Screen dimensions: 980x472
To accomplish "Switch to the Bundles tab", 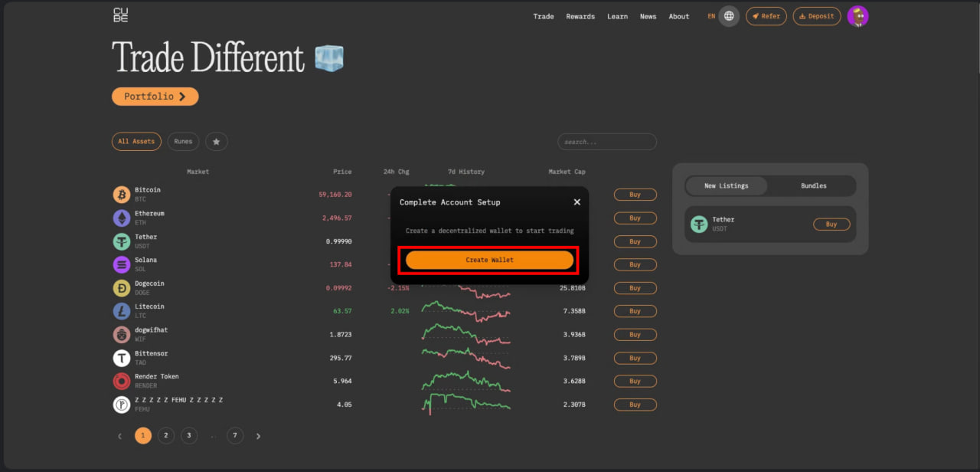I will coord(814,185).
